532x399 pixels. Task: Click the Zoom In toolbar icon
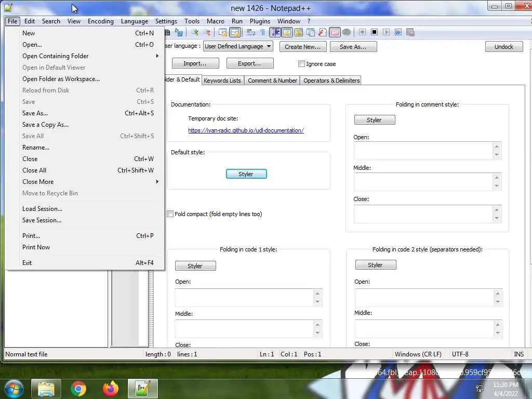click(195, 32)
